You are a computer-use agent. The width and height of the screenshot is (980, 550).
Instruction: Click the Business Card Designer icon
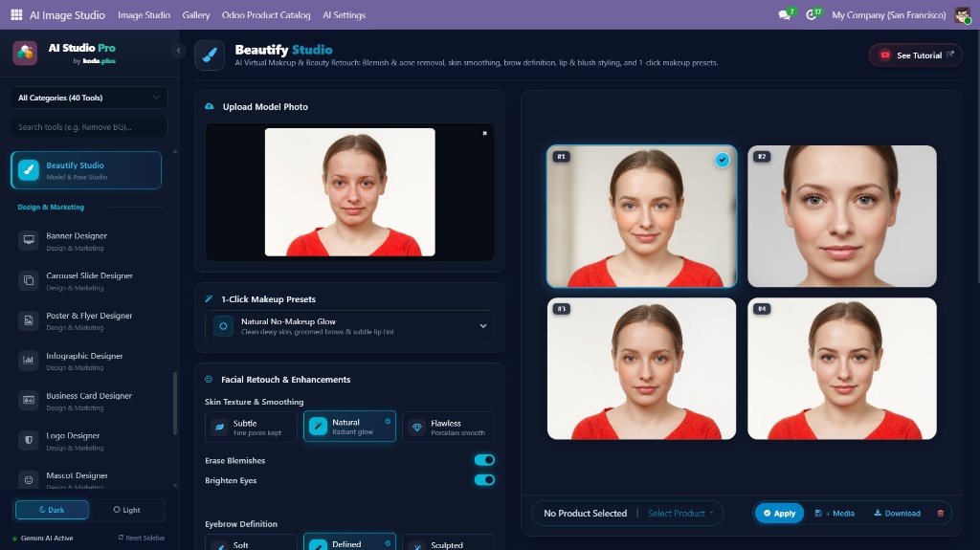[x=29, y=400]
